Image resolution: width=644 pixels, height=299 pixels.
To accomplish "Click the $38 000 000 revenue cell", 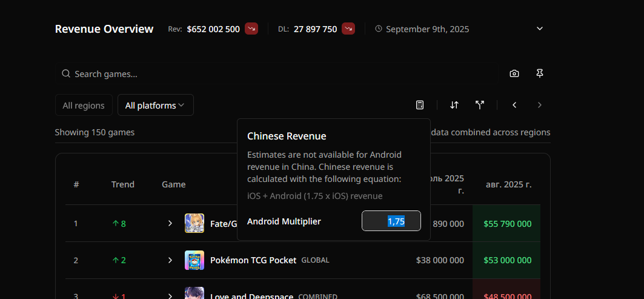I will click(x=440, y=260).
